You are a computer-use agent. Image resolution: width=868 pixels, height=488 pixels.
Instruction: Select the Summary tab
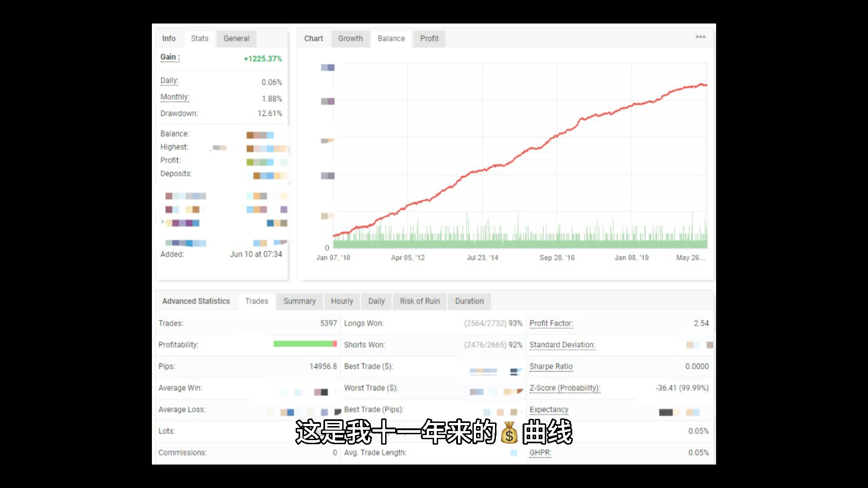(x=299, y=301)
